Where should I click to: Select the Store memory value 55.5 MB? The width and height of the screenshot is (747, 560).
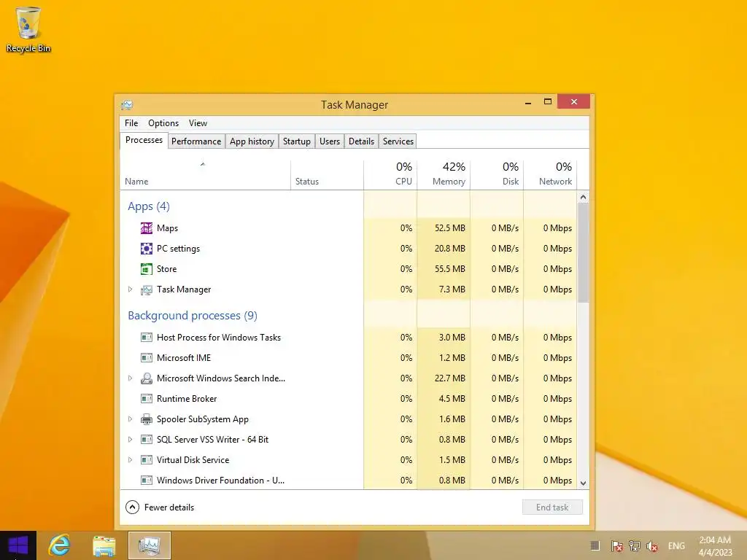[x=449, y=269]
